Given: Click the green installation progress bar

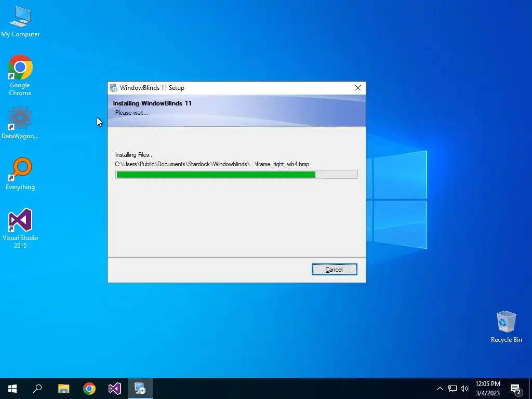Looking at the screenshot, I should tap(236, 175).
